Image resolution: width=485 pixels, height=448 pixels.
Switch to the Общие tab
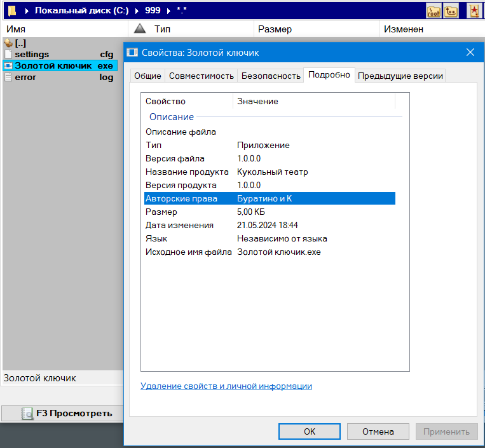tap(147, 76)
